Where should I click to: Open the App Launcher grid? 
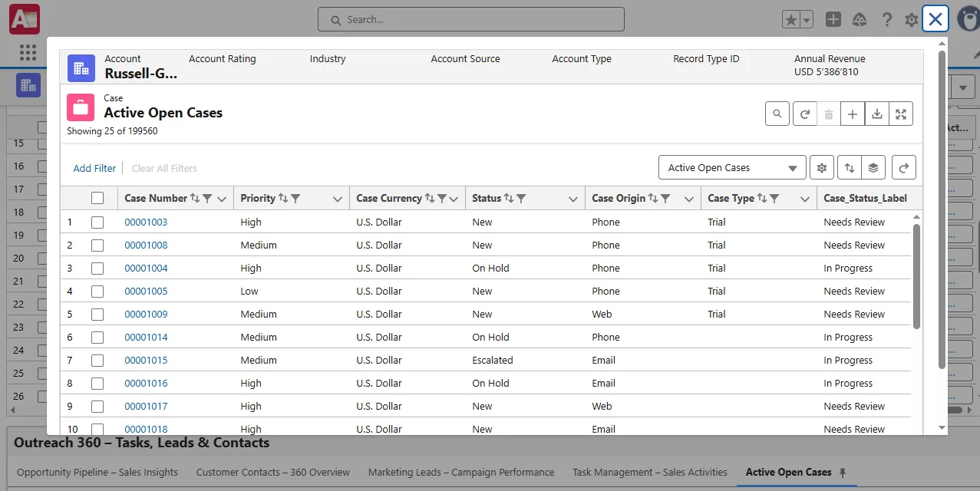(28, 52)
